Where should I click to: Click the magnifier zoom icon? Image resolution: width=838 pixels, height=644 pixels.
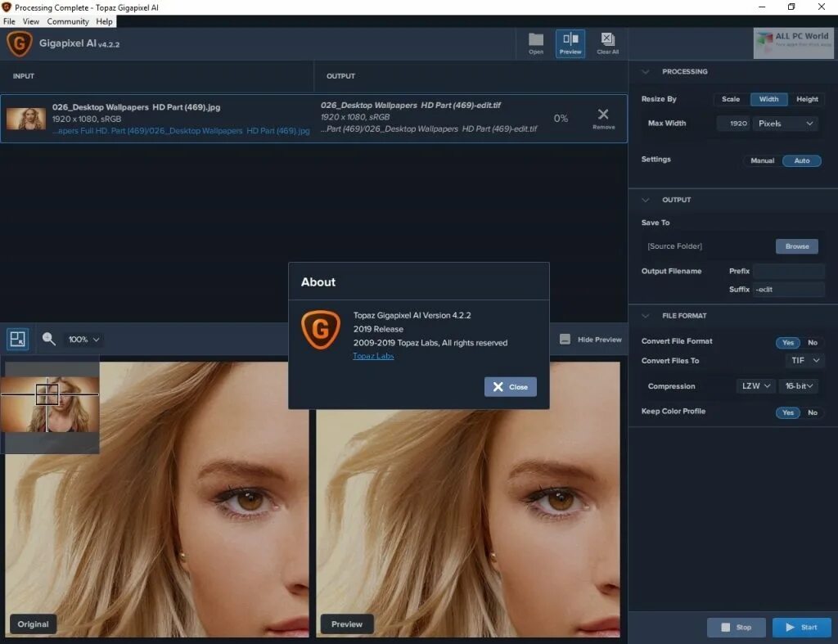pyautogui.click(x=48, y=339)
